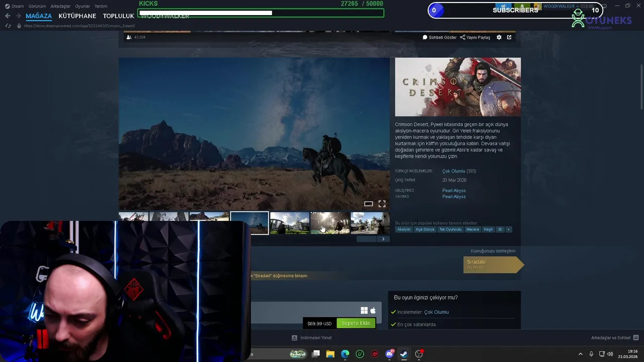Pop out the broadcast in new window
Screen dimensions: 644x362
(x=509, y=37)
